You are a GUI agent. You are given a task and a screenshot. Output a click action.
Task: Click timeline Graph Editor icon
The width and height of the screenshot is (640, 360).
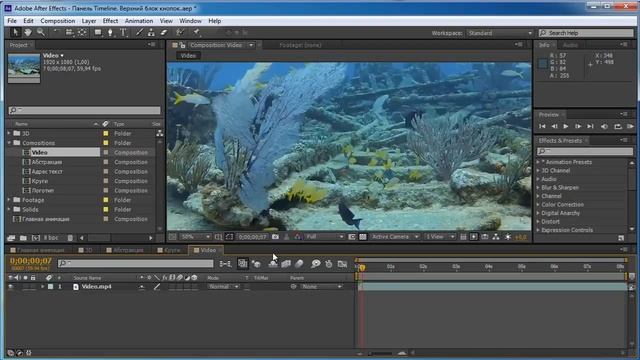tap(342, 264)
